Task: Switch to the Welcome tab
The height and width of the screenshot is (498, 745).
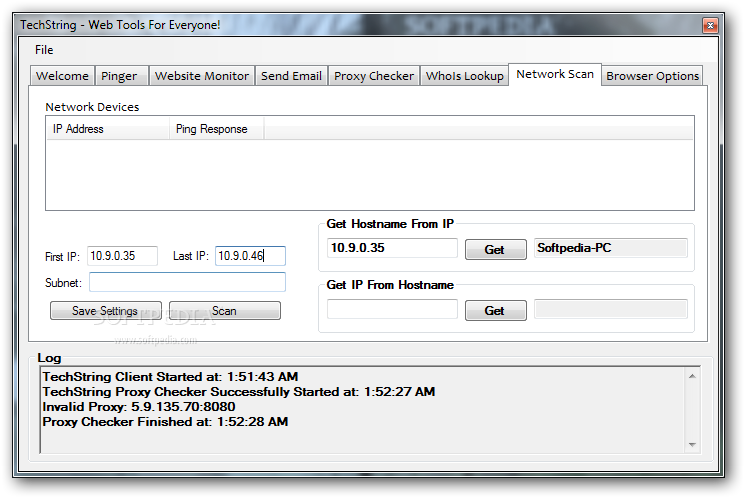Action: (62, 76)
